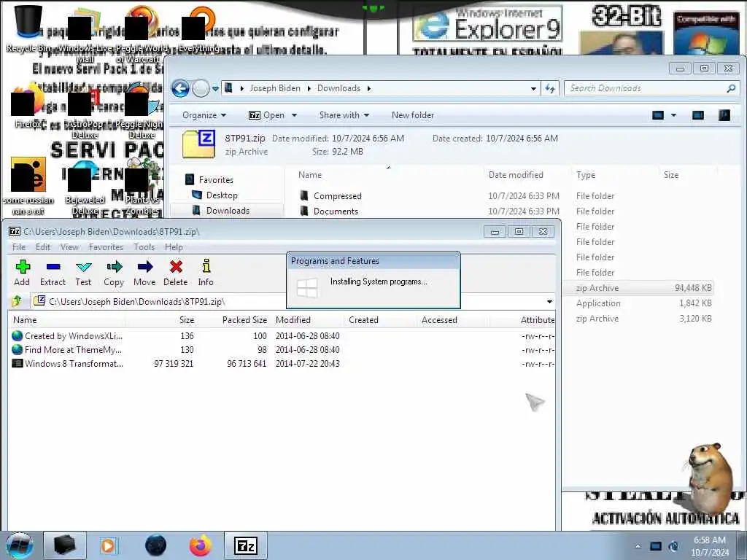747x560 pixels.
Task: Open the Share with dropdown
Action: pyautogui.click(x=344, y=115)
